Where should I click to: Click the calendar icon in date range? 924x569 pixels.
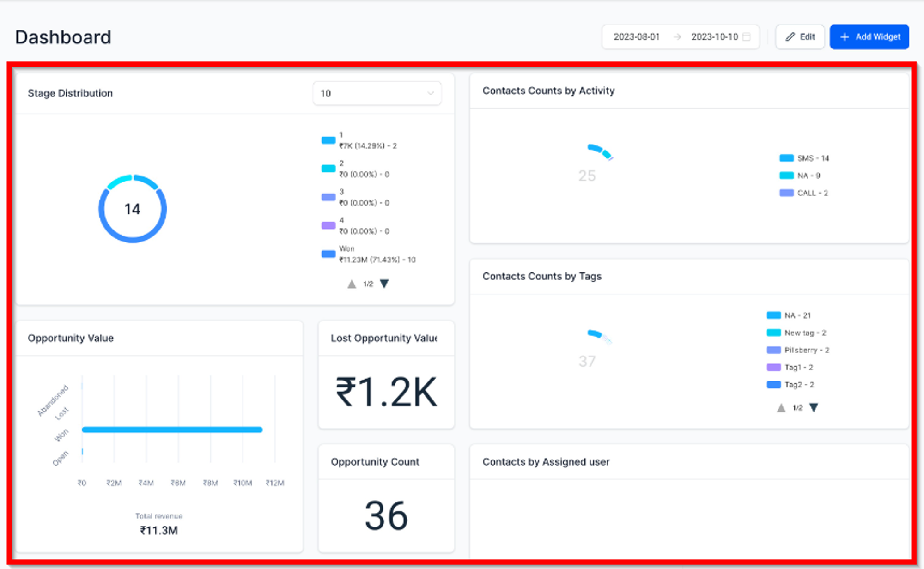747,37
